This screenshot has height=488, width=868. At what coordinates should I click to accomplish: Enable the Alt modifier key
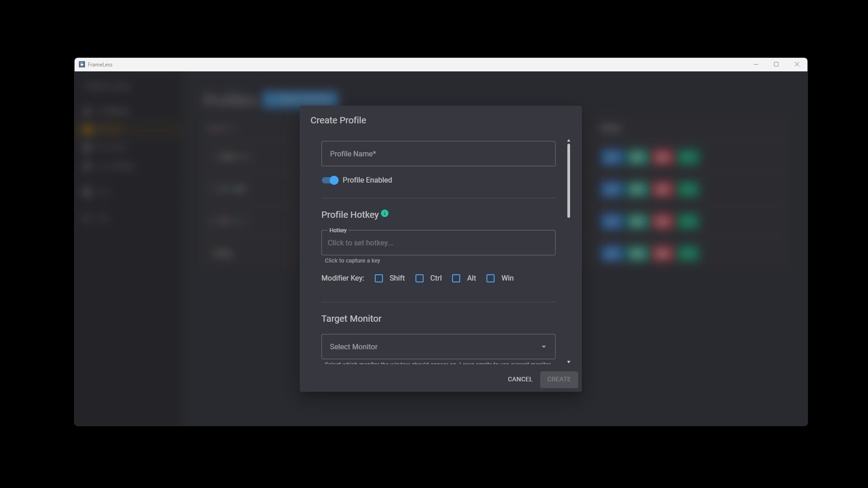pos(456,278)
